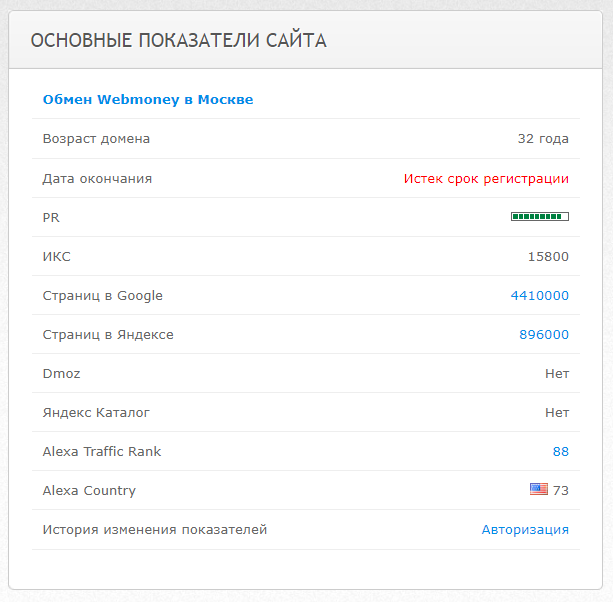The width and height of the screenshot is (613, 602).
Task: Select the 15800 ИКС value
Action: [548, 256]
